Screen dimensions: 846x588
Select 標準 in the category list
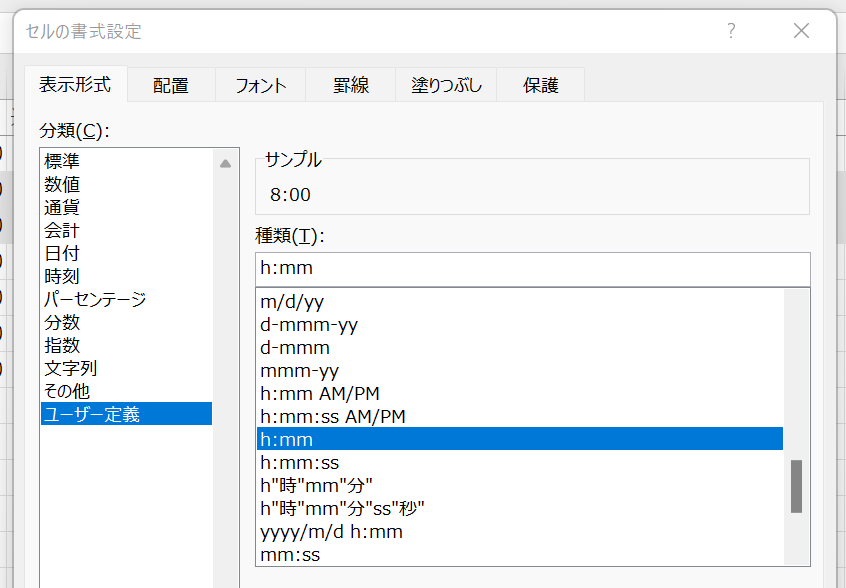click(x=62, y=161)
